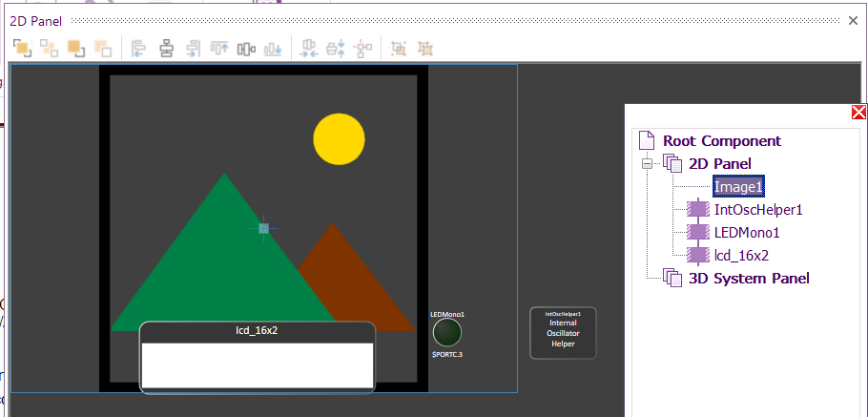Click the Space evenly horizontally icon
868x417 pixels.
point(310,48)
